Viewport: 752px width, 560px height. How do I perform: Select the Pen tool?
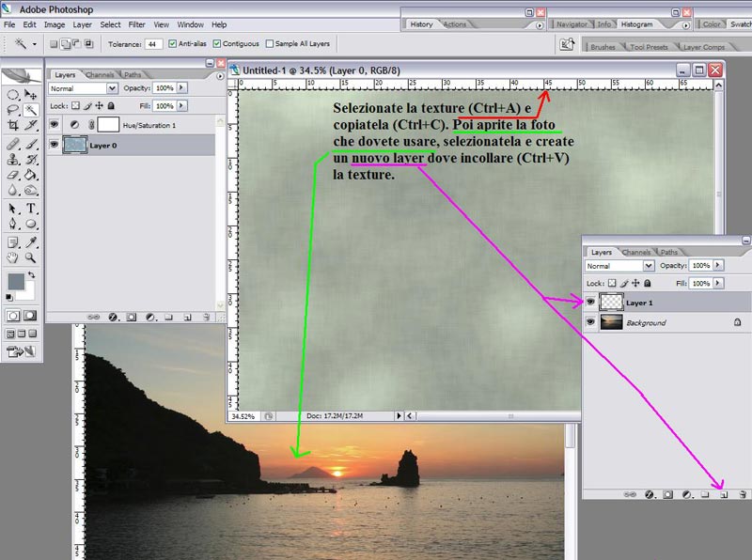click(13, 224)
